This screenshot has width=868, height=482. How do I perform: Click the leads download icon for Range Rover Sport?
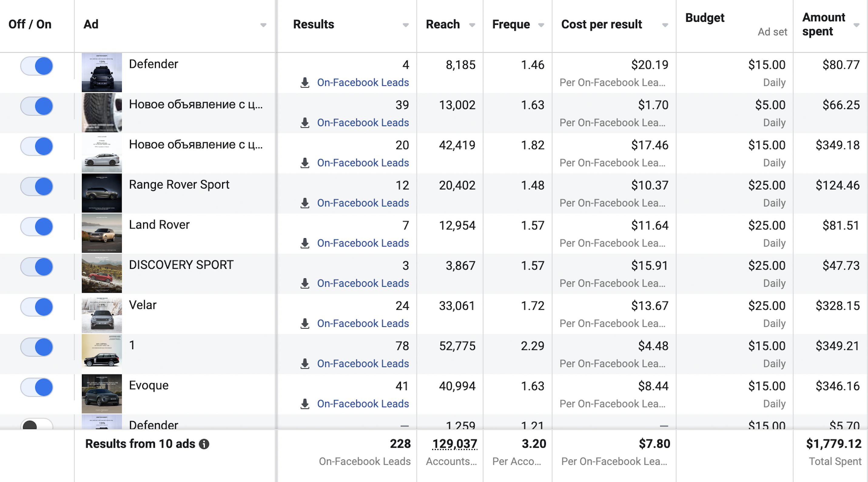coord(304,203)
